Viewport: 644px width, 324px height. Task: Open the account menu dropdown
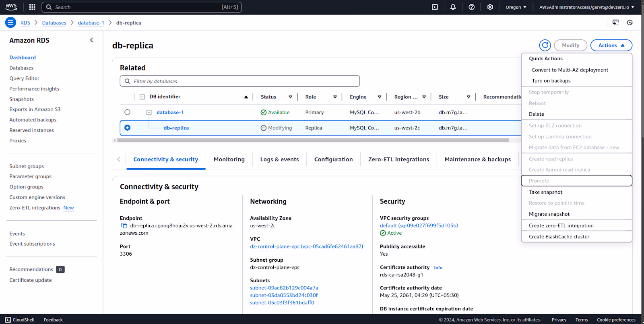tap(586, 7)
